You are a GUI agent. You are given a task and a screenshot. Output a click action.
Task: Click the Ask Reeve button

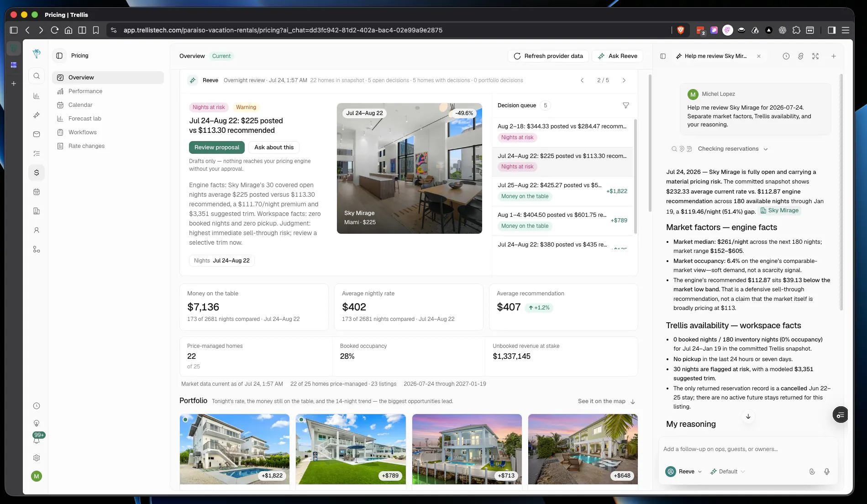click(x=617, y=56)
